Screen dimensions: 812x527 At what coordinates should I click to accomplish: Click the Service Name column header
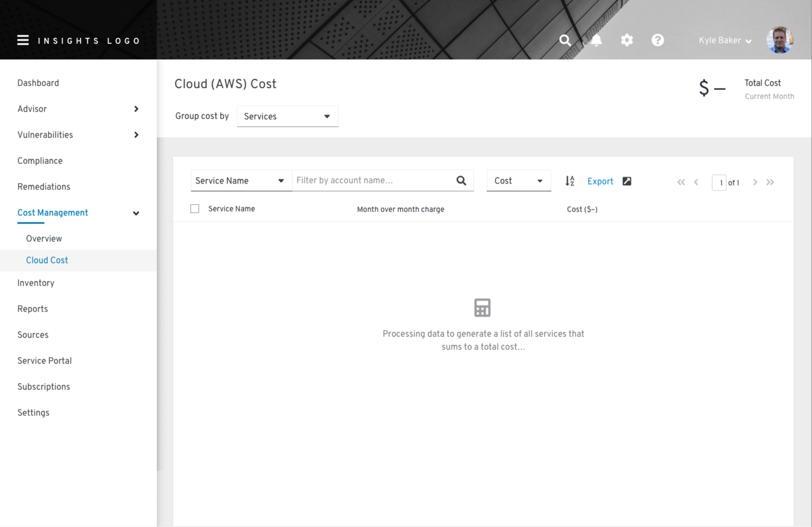coord(232,209)
